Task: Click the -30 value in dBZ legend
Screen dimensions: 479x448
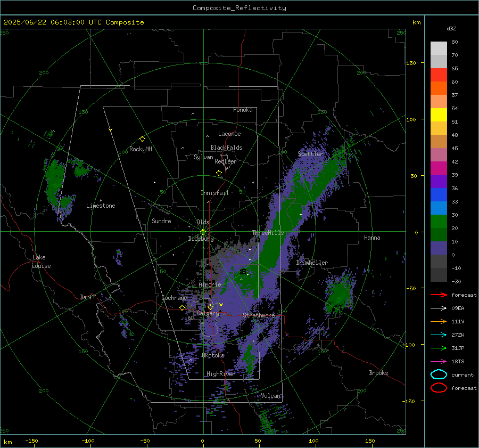Action: [x=456, y=281]
